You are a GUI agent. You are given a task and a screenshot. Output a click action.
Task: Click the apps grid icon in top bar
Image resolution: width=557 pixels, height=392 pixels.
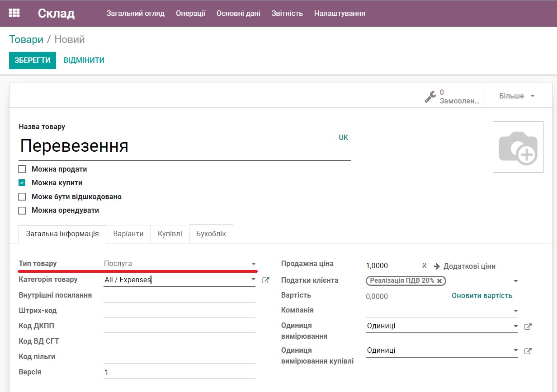pyautogui.click(x=14, y=13)
